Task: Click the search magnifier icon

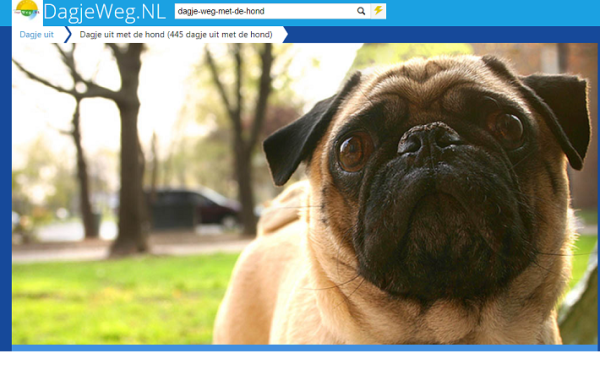Action: [361, 11]
